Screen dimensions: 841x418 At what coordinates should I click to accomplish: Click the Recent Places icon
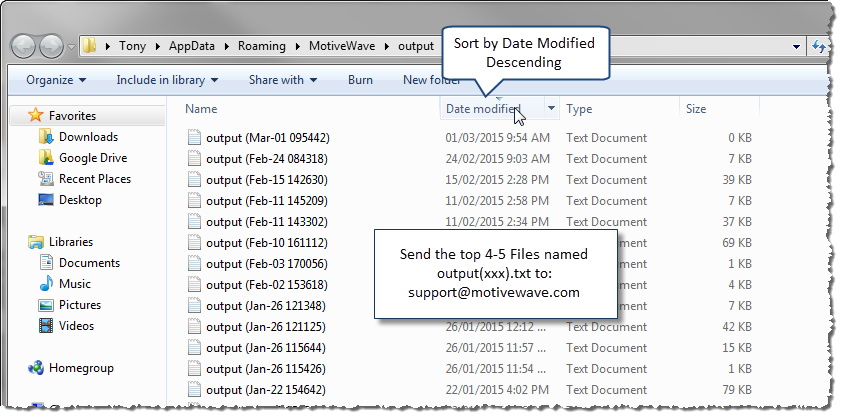click(46, 178)
